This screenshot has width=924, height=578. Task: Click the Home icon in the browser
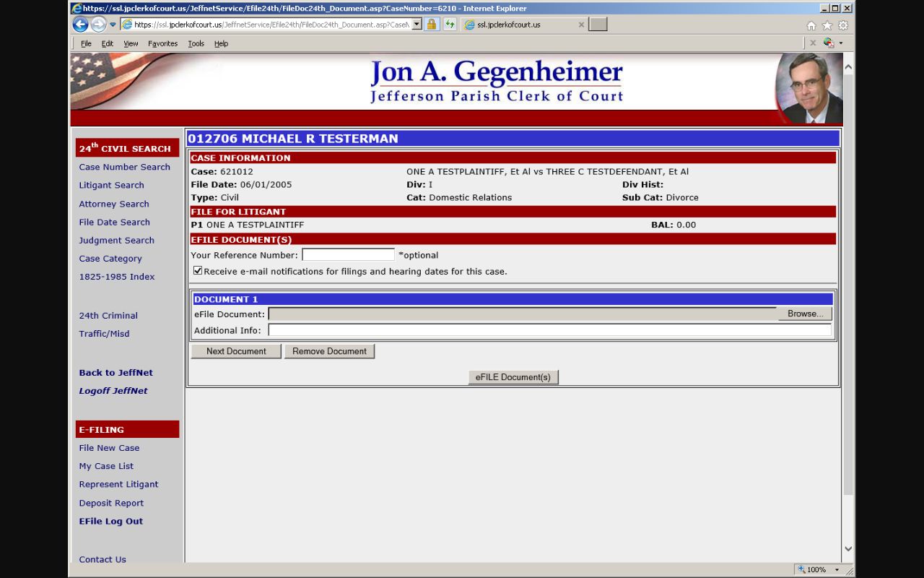(811, 25)
